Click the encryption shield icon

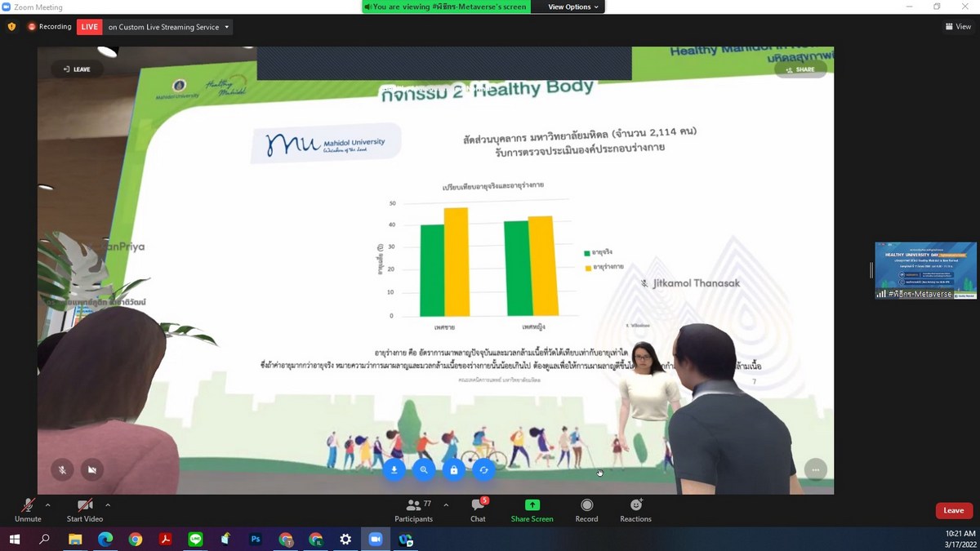11,27
